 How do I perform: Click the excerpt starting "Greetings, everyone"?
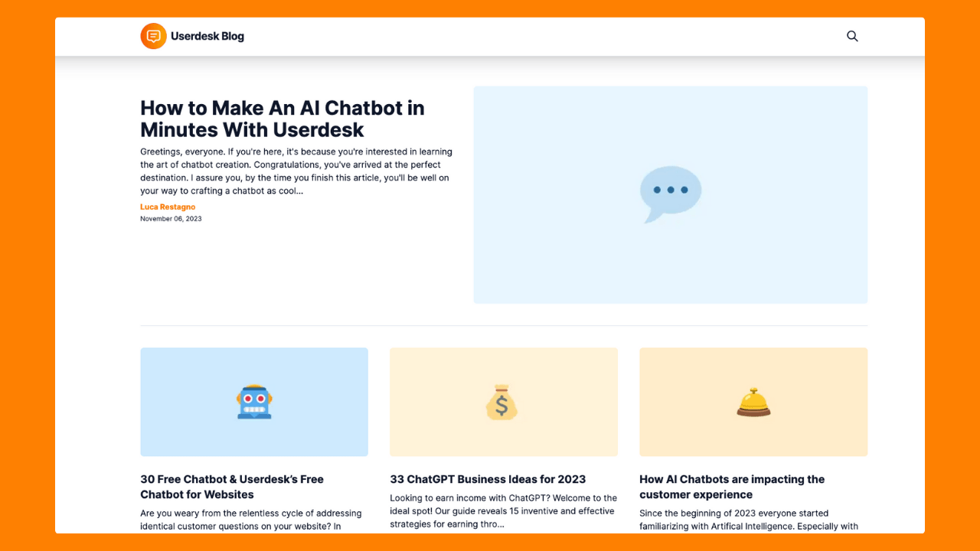click(x=296, y=171)
